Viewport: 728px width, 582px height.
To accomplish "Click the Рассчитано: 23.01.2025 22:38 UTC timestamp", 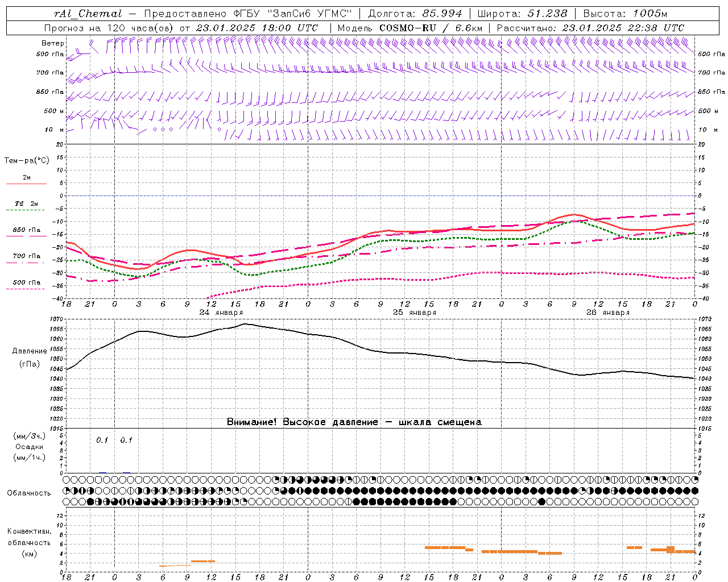I will (x=590, y=28).
